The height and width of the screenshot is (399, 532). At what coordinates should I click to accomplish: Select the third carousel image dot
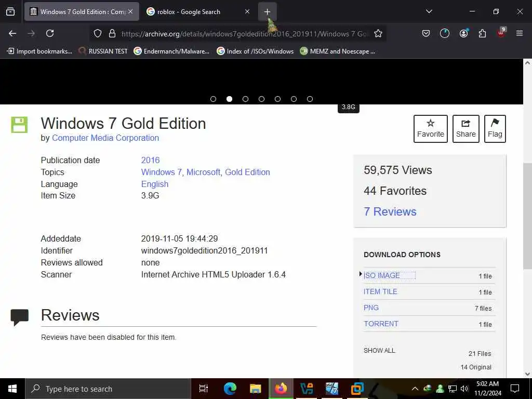[x=245, y=99]
